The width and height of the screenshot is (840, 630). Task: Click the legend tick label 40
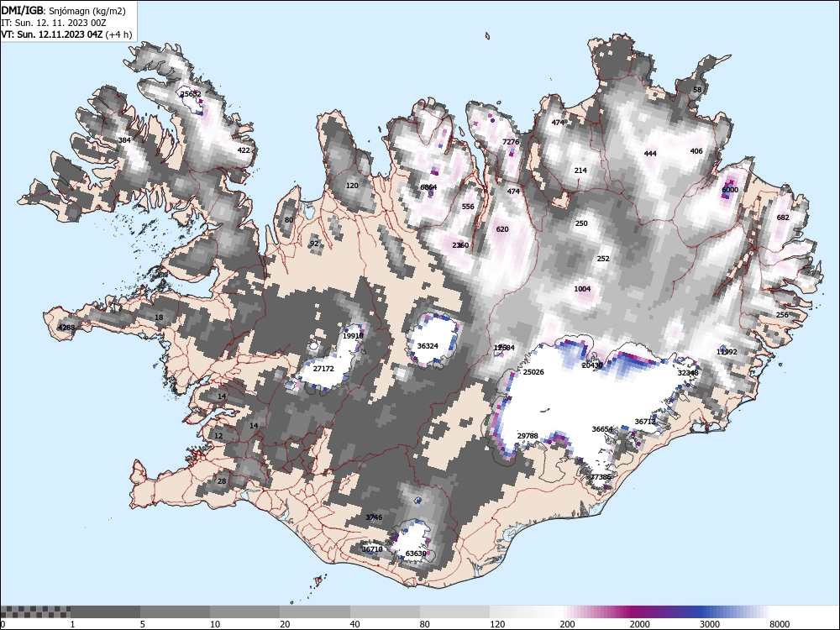(x=355, y=624)
